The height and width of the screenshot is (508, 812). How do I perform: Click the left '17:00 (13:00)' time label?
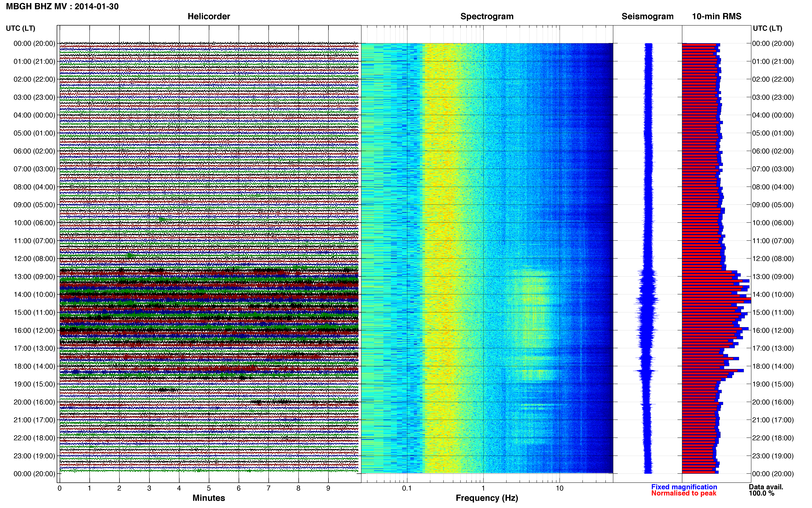coord(34,348)
